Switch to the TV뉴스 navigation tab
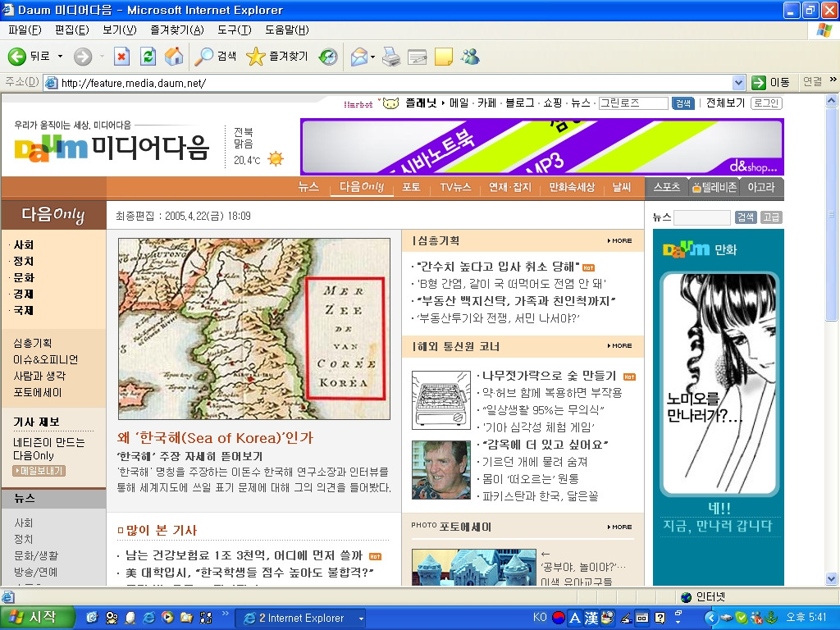840x630 pixels. (x=455, y=187)
